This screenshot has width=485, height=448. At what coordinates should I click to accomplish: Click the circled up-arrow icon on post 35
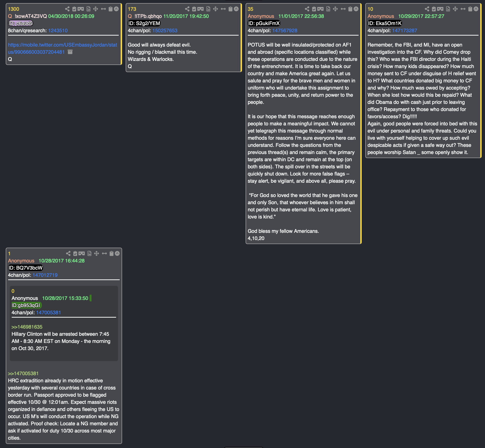(356, 9)
